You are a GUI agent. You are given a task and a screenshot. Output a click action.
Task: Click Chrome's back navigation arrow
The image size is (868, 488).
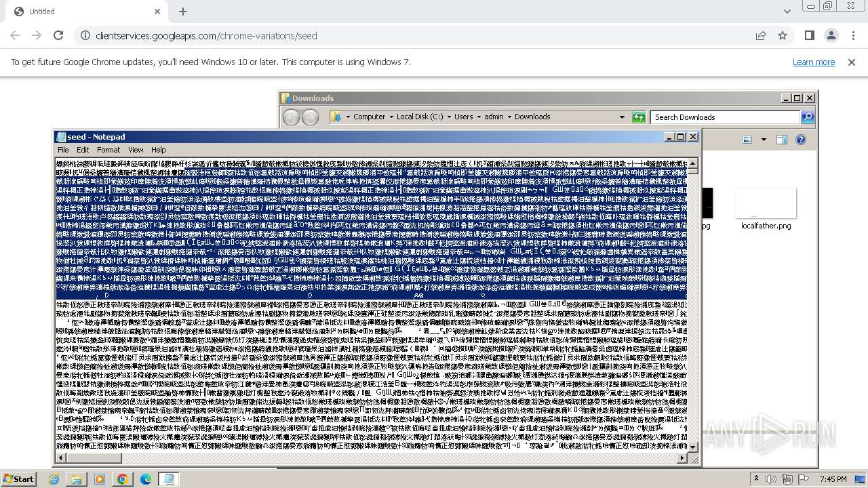point(15,35)
